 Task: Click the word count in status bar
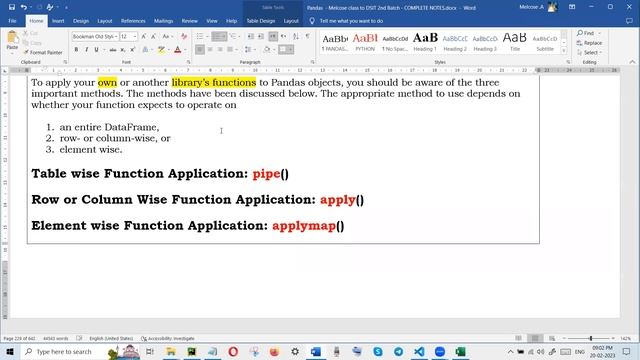click(x=56, y=338)
